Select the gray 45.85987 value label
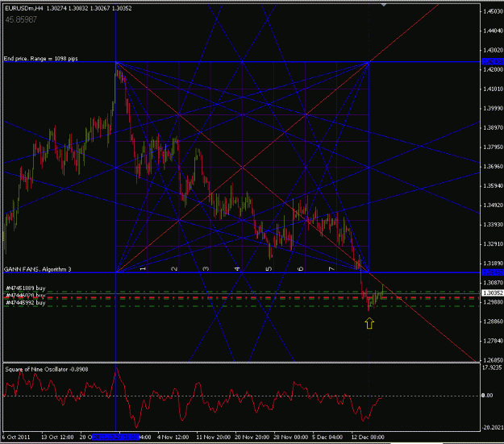504x444 pixels. (21, 20)
